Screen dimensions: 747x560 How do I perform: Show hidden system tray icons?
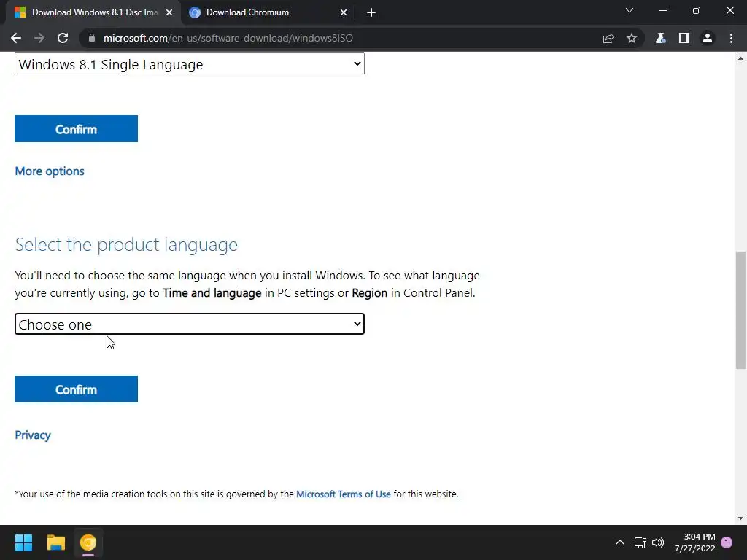(620, 542)
